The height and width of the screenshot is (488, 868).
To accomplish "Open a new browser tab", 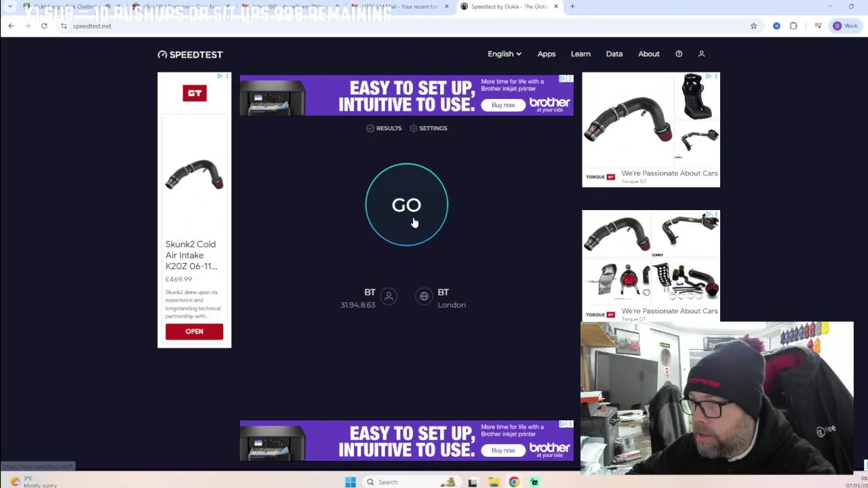I will point(572,7).
